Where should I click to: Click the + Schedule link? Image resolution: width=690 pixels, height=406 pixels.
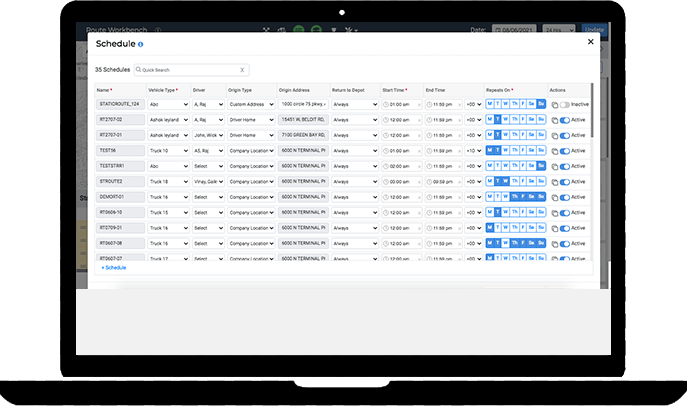click(114, 268)
